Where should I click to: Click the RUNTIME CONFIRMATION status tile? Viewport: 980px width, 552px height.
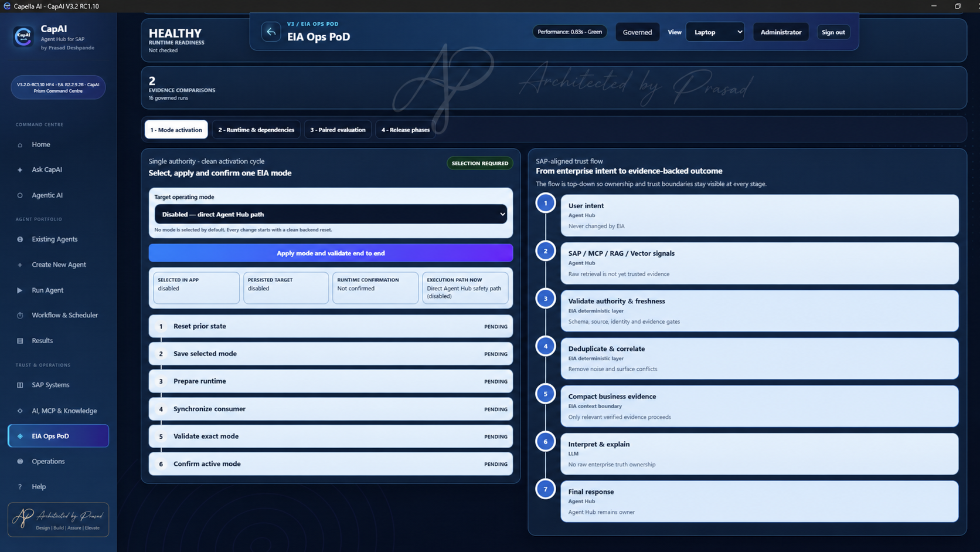point(376,287)
